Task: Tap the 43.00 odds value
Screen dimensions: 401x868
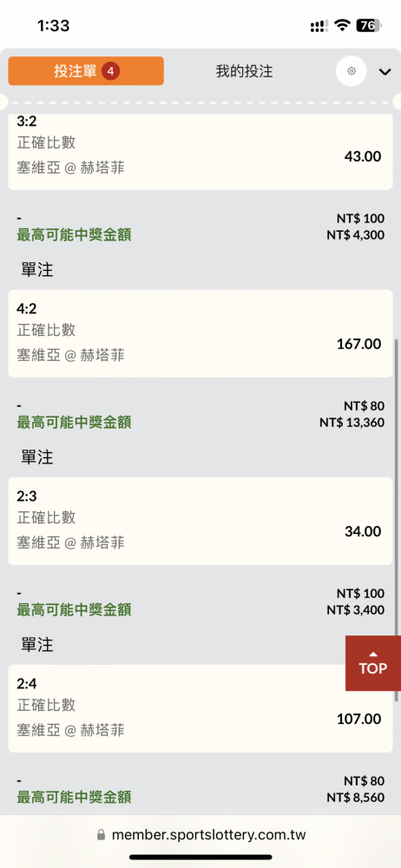Action: coord(363,156)
